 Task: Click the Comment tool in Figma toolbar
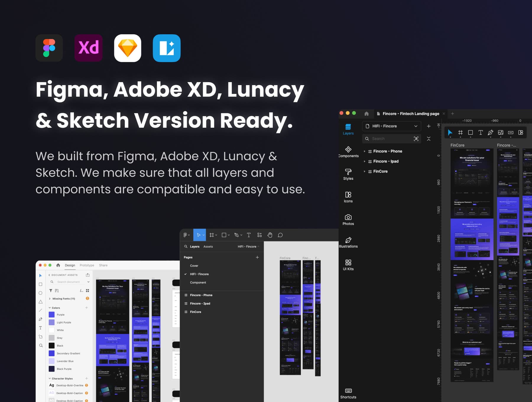pos(280,235)
